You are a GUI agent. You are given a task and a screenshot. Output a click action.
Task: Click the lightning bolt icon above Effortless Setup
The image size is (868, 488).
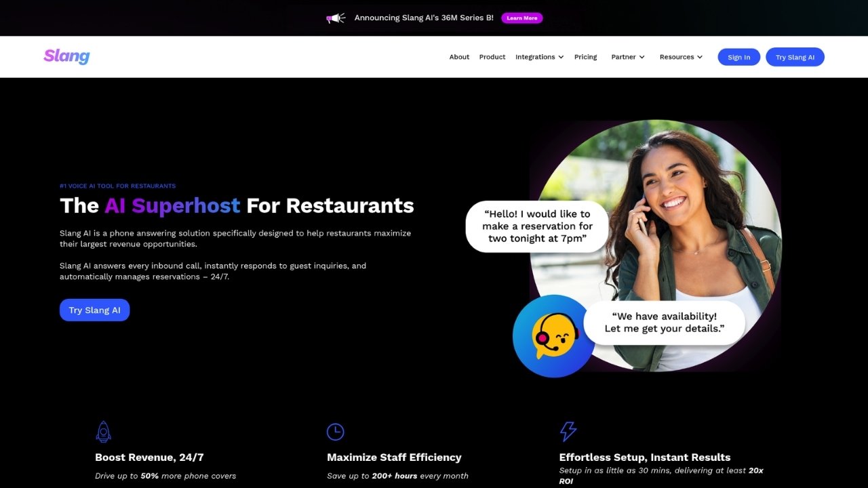(x=568, y=432)
